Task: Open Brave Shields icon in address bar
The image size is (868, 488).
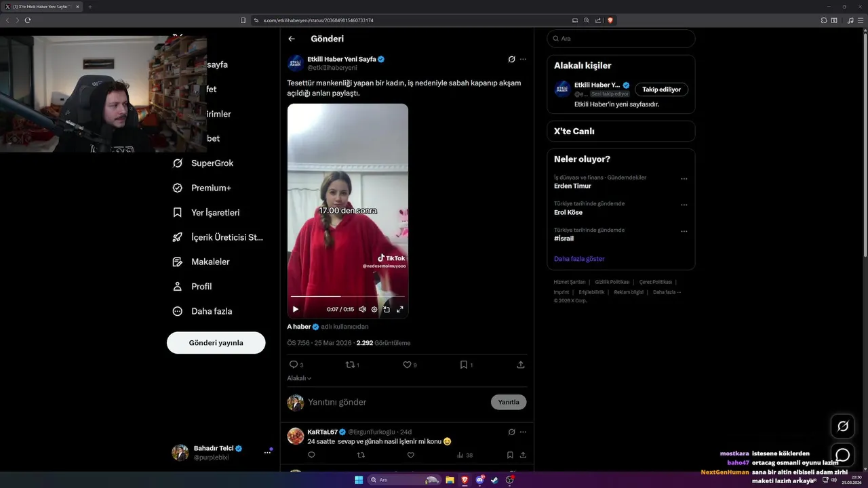Action: pyautogui.click(x=610, y=20)
